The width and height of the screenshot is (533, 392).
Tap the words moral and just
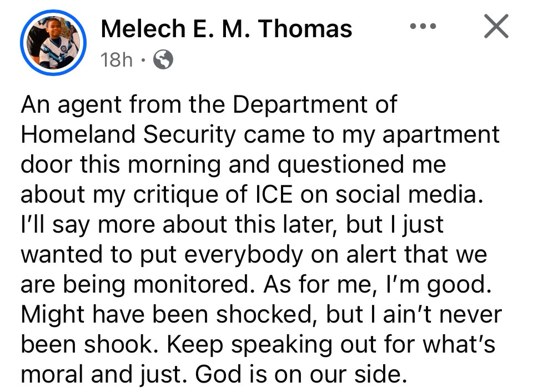coord(104,375)
